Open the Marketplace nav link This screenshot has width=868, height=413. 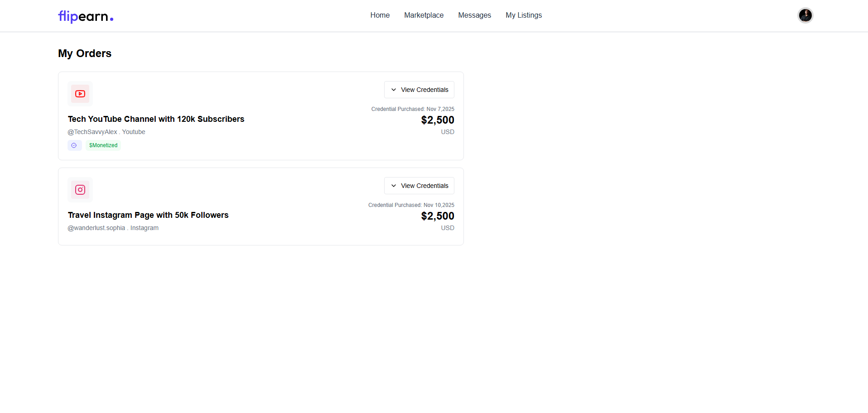coord(424,15)
